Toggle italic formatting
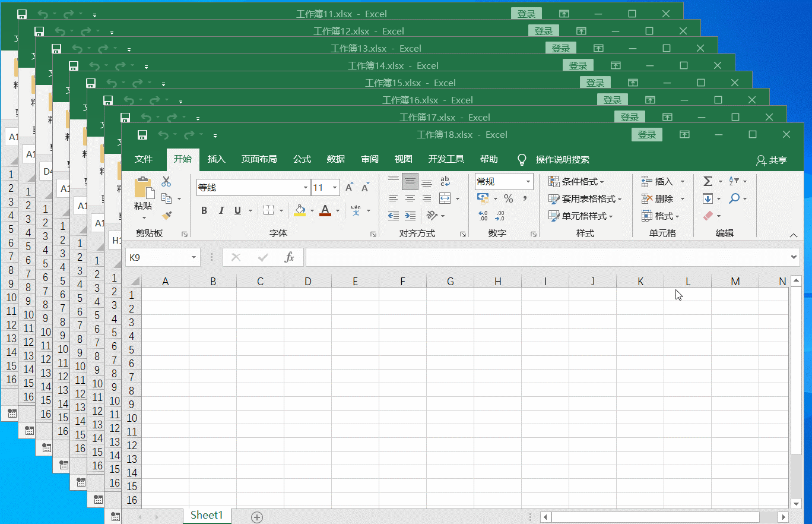The height and width of the screenshot is (524, 812). [x=221, y=210]
